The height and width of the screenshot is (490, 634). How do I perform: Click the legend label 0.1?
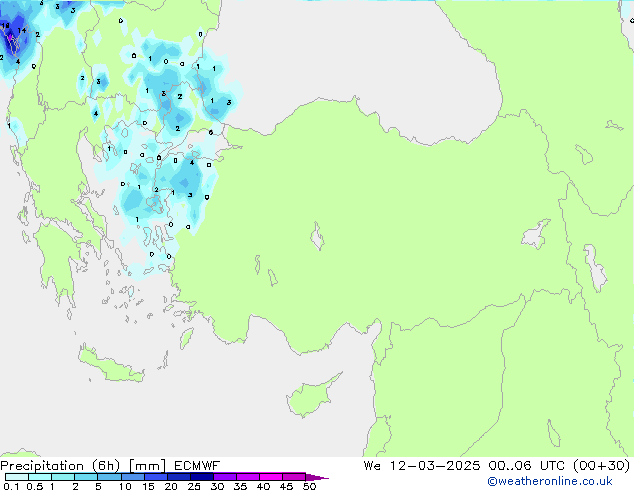(11, 486)
